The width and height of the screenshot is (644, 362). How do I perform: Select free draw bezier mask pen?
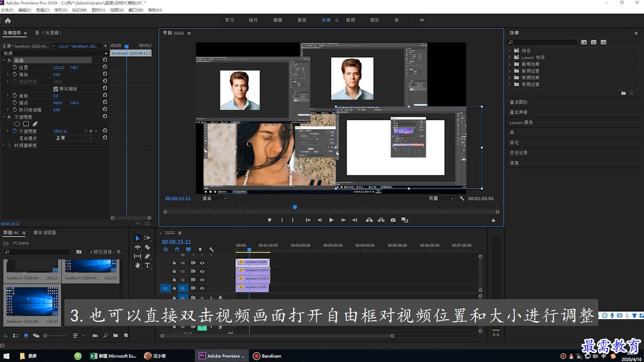[x=35, y=124]
